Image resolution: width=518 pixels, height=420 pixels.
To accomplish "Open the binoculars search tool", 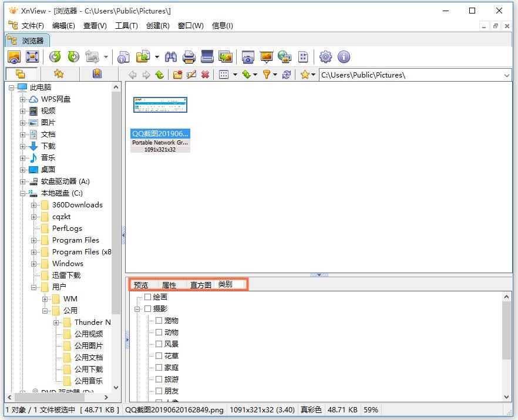I will coord(171,57).
